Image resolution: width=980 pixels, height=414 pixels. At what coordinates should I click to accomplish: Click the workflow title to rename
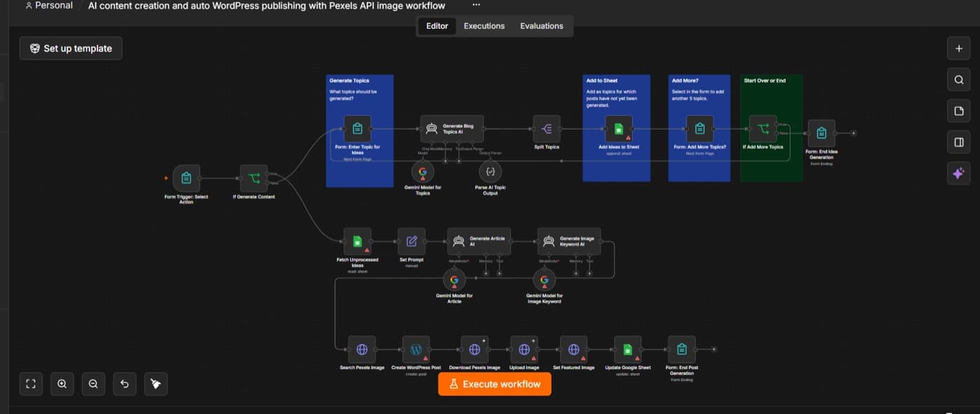point(267,6)
